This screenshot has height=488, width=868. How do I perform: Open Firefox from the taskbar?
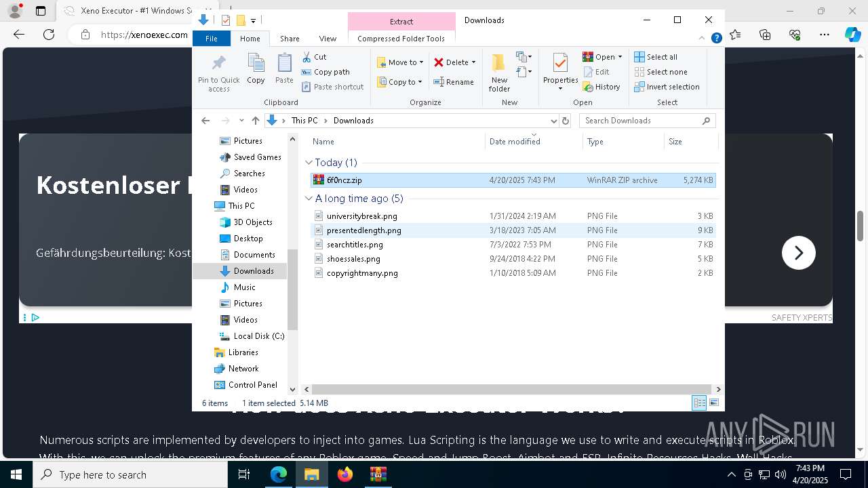click(345, 474)
